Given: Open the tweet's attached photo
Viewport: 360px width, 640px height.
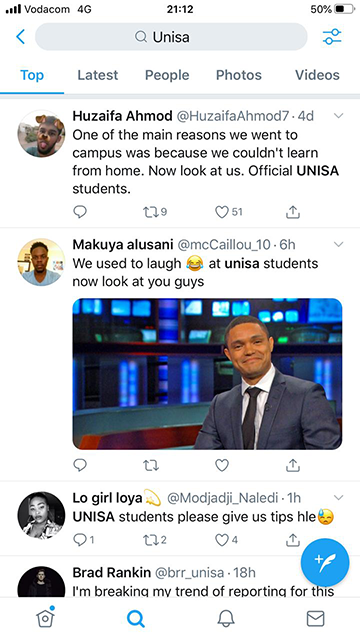Looking at the screenshot, I should point(207,374).
